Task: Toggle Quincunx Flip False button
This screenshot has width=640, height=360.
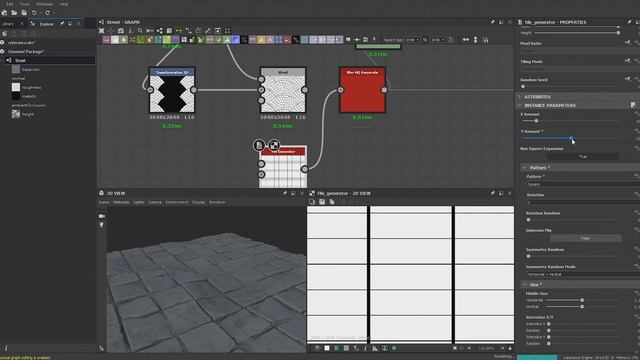Action: [585, 238]
